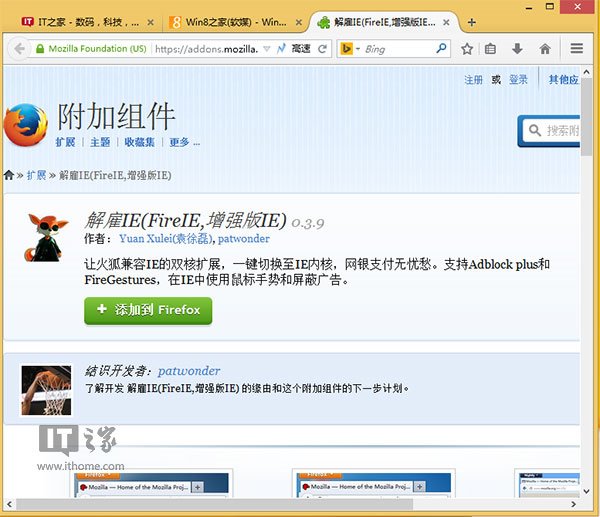The height and width of the screenshot is (517, 600).
Task: Click the add-on description paragraph text
Action: (x=317, y=272)
